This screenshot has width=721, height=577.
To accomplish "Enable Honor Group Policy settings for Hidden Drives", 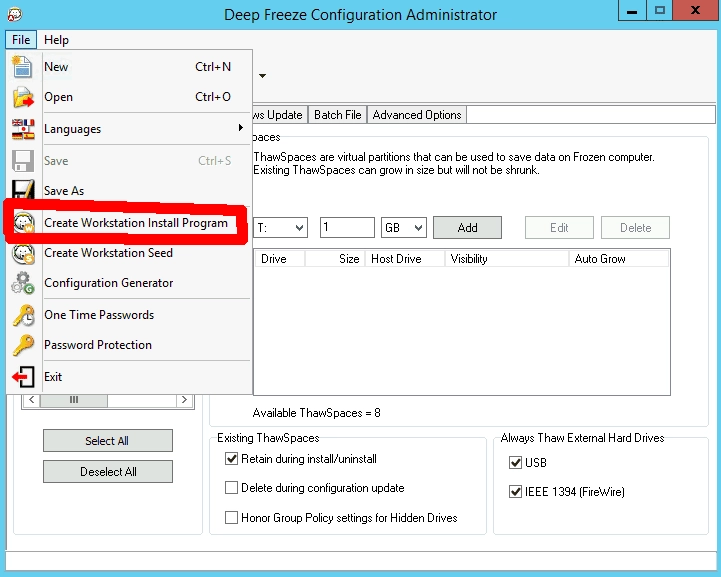I will [231, 518].
